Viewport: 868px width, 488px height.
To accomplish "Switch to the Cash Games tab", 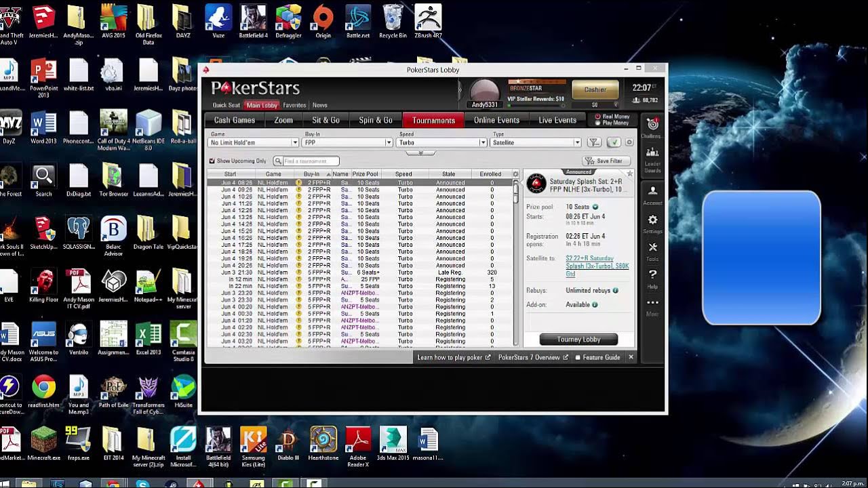I will [235, 120].
